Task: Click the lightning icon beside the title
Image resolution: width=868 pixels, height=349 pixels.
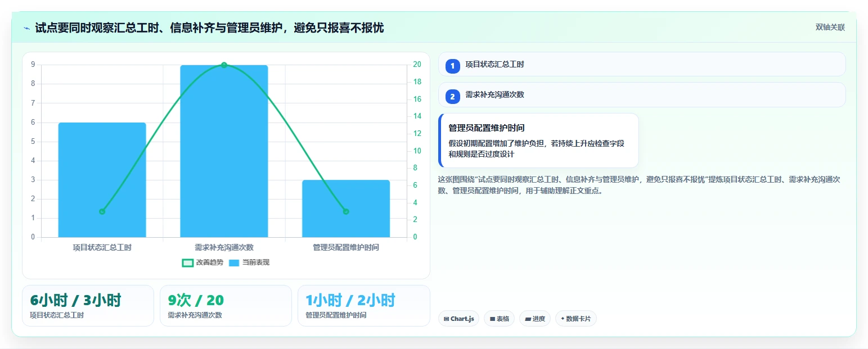Action: click(x=26, y=28)
